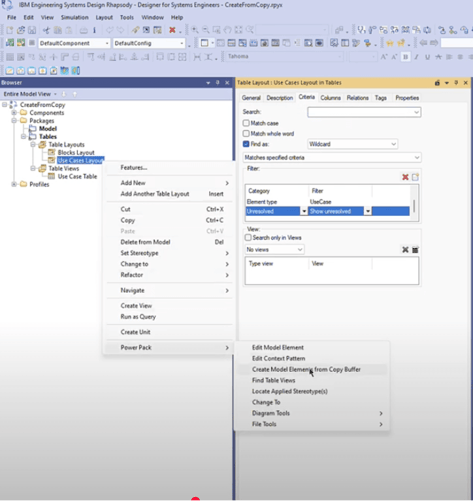This screenshot has width=473, height=501.
Task: Click the About info 'i' toolbar icon
Action: coord(94,30)
